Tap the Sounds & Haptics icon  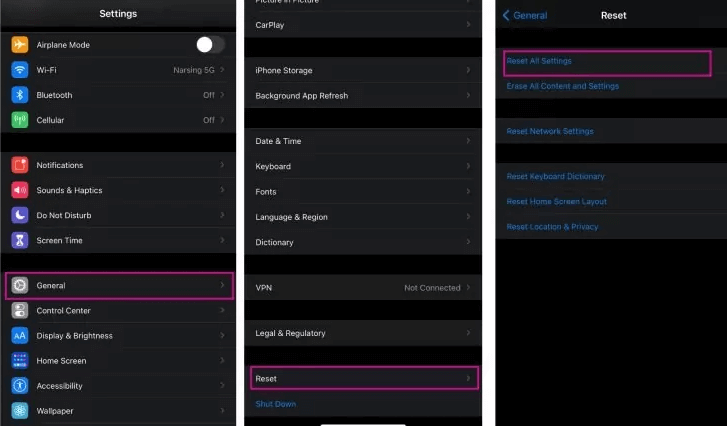[20, 190]
